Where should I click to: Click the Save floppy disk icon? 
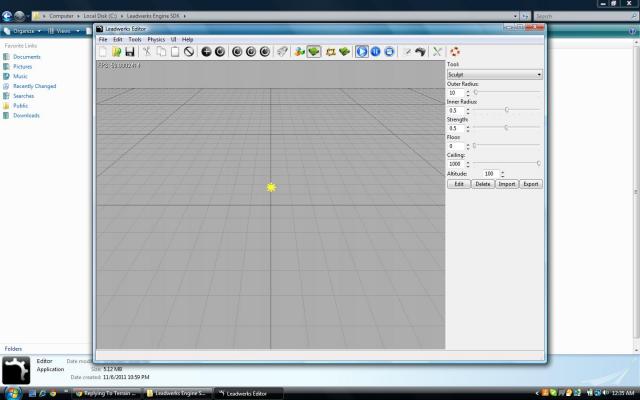pyautogui.click(x=129, y=51)
